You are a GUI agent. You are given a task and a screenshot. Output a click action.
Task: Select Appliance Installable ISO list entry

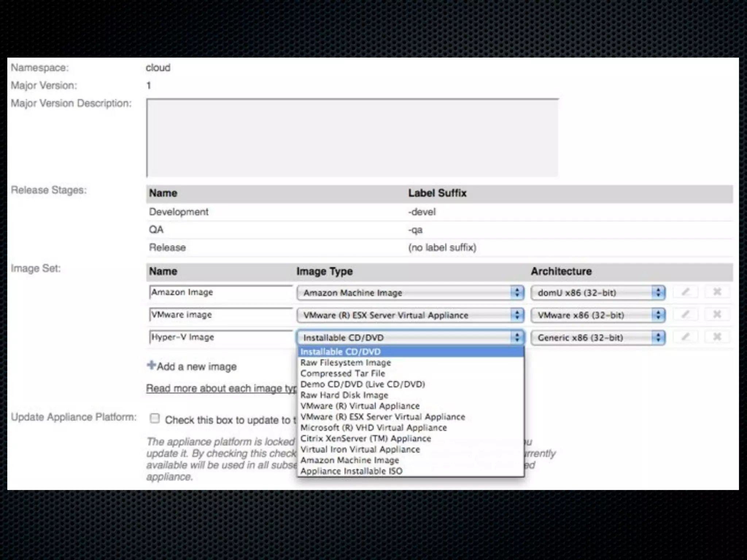pos(351,471)
